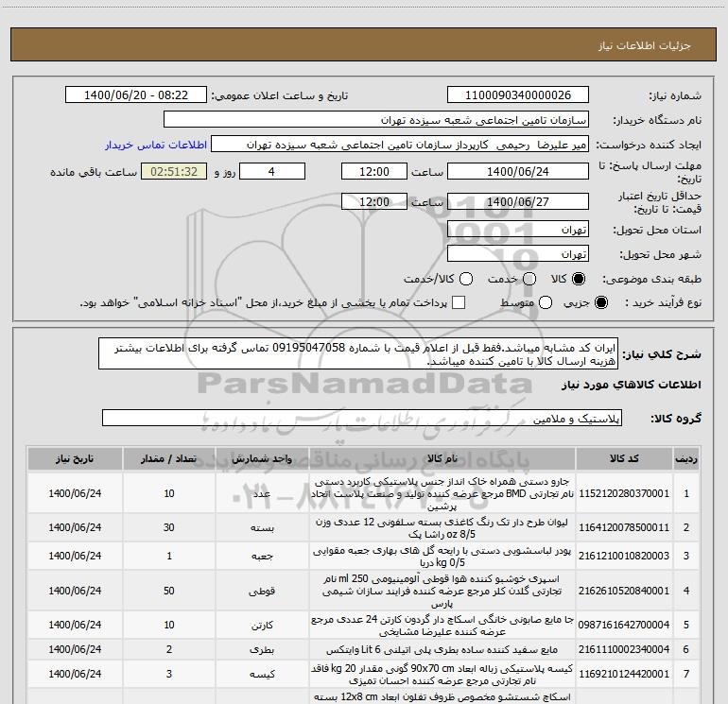Click the اسپری خوشبو کننده هوا product name
Image resolution: width=728 pixels, height=704 pixels.
442,591
